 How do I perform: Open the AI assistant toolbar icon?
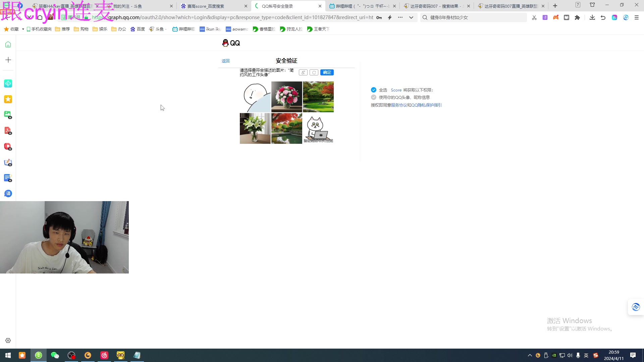614,17
